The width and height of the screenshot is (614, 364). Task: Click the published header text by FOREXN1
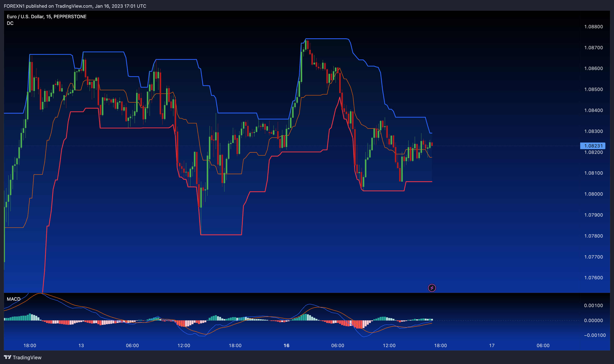[75, 6]
